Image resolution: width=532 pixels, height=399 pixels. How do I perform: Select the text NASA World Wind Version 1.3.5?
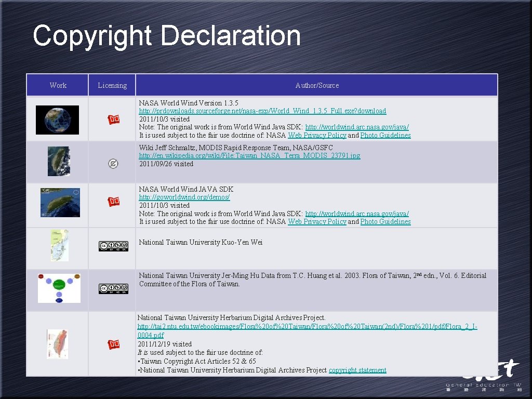click(189, 103)
